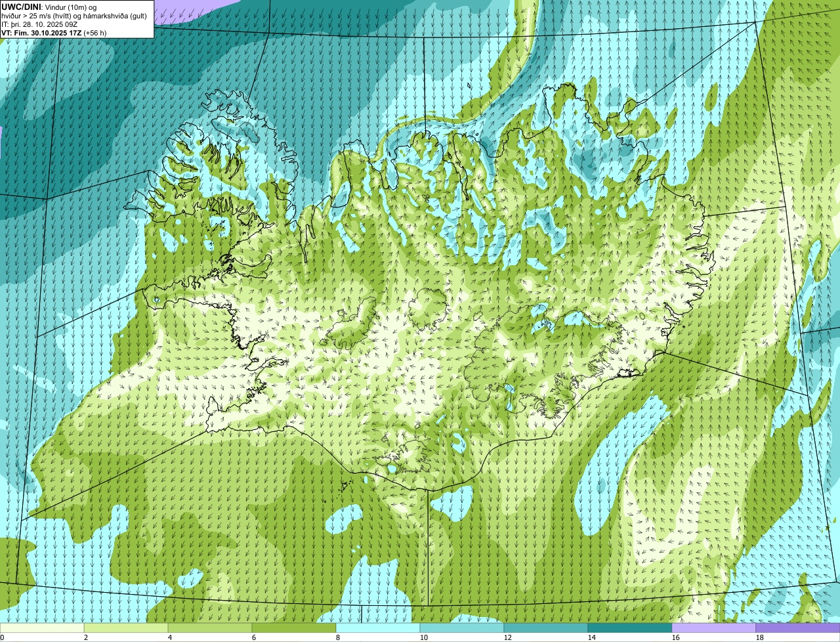This screenshot has width=840, height=642.
Task: Click the legend scale label "12"
Action: click(x=507, y=637)
